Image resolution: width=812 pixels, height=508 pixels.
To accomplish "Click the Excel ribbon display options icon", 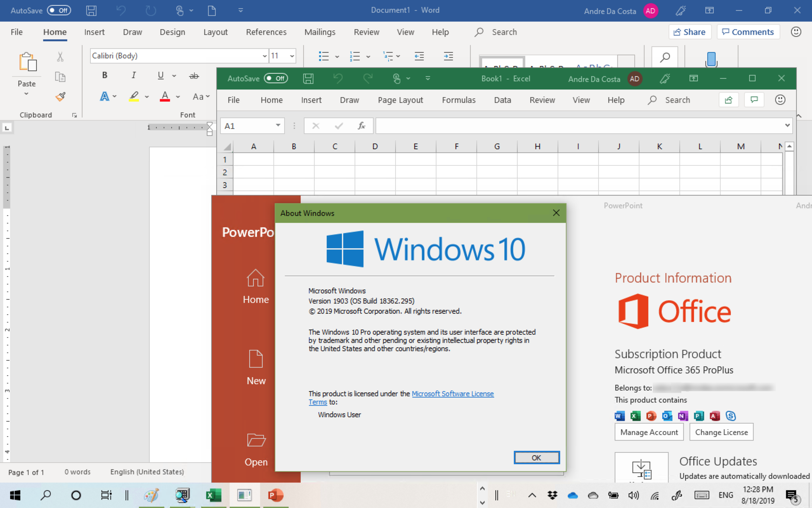I will [694, 78].
